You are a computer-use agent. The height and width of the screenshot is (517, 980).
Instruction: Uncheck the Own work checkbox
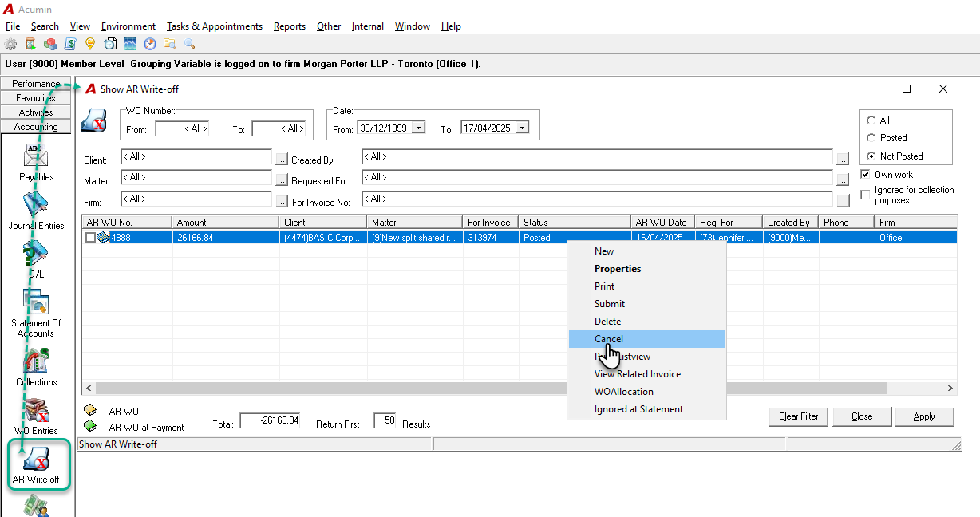866,175
